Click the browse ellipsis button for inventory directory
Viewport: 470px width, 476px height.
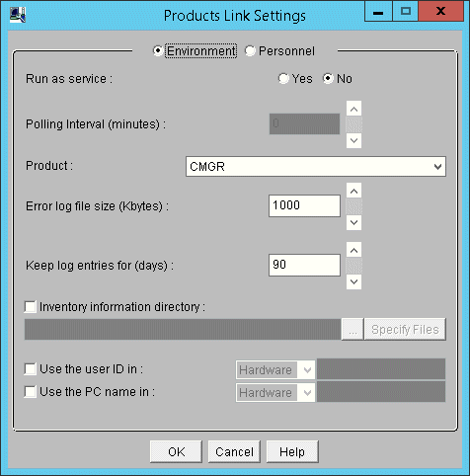coord(352,329)
